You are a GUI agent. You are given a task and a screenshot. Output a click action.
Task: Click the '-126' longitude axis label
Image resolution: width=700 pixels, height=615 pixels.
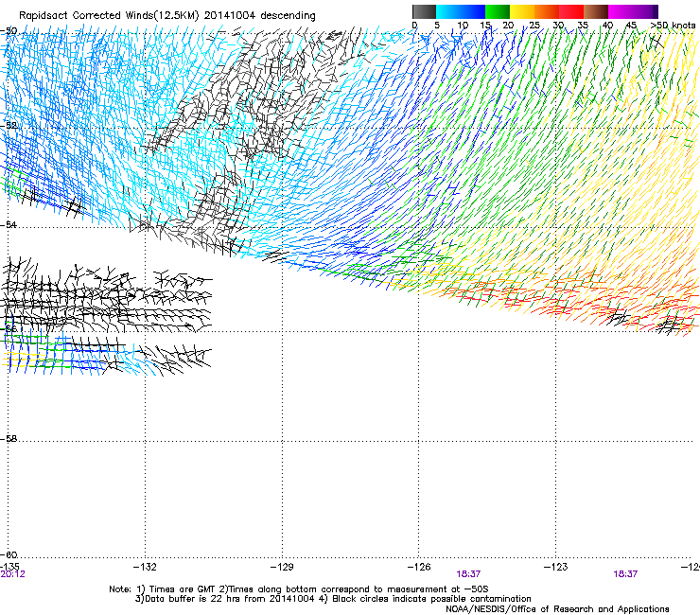pos(419,567)
